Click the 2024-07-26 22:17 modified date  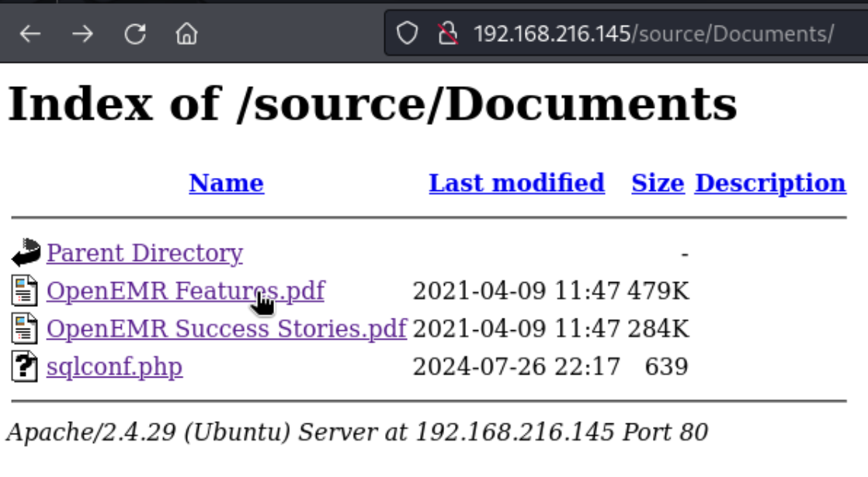click(x=516, y=366)
